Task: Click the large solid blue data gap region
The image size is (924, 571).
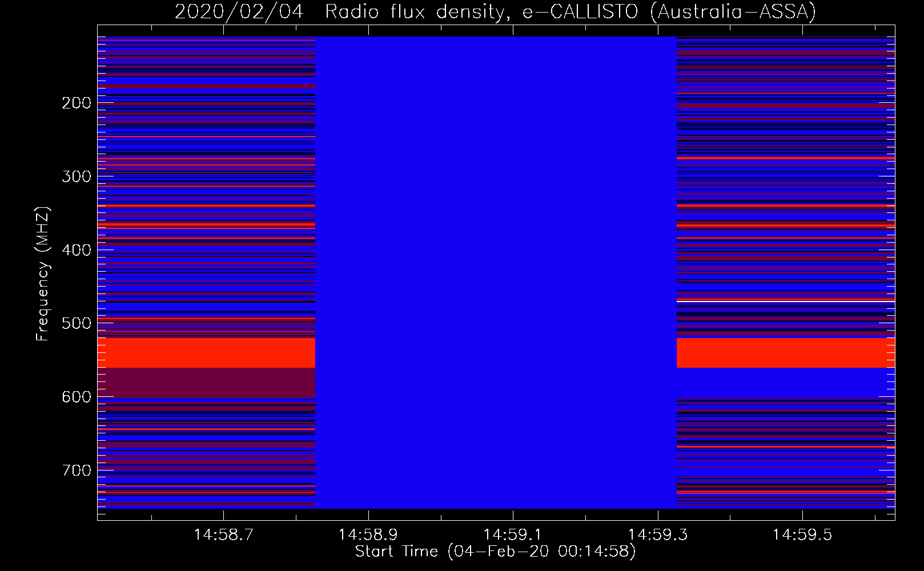Action: point(496,272)
